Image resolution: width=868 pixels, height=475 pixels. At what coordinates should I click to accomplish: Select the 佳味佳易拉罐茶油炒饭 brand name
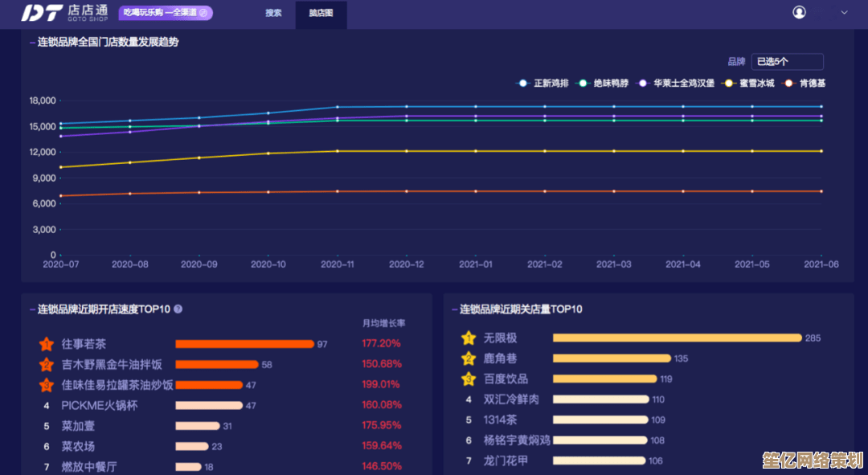coord(117,385)
